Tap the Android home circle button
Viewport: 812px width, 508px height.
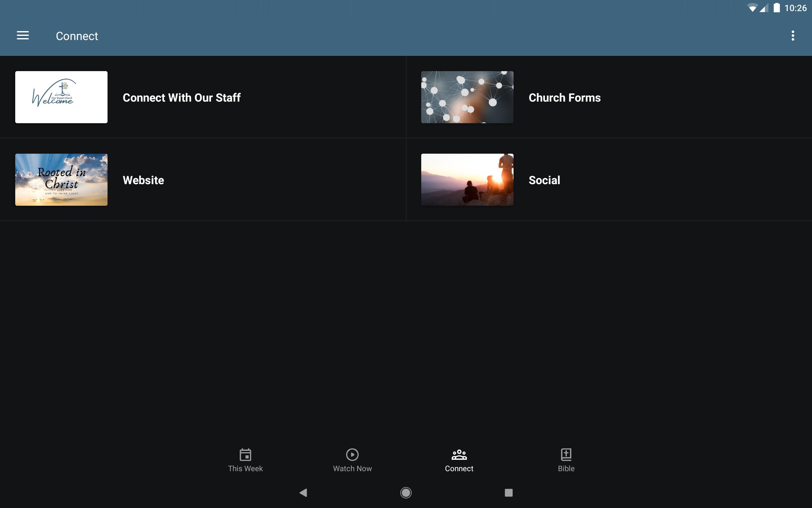[406, 492]
